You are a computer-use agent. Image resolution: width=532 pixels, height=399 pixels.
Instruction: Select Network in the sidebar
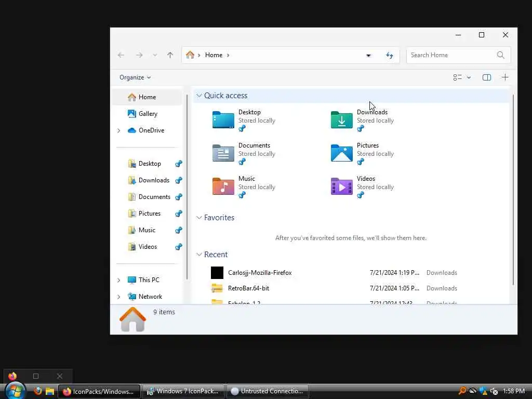[x=150, y=297]
